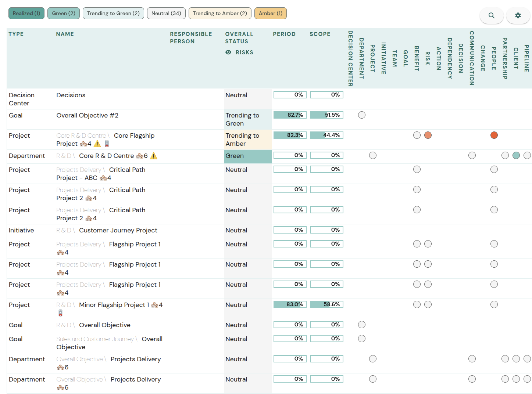Toggle the Trending to Amber (2) filter
Screen dimensions: 532x394
(x=220, y=13)
